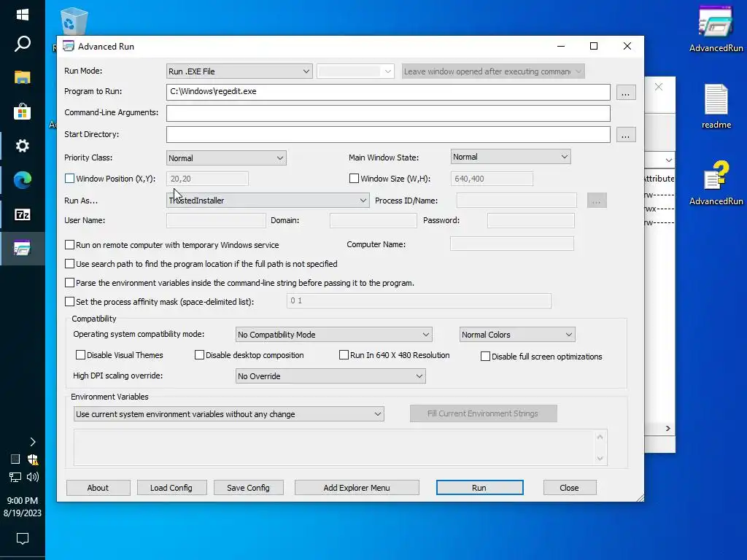Toggle Disable desktop composition checkbox

(x=200, y=355)
